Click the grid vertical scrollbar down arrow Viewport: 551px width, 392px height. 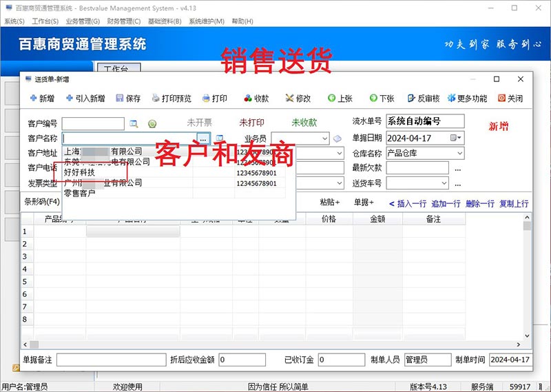tap(527, 336)
